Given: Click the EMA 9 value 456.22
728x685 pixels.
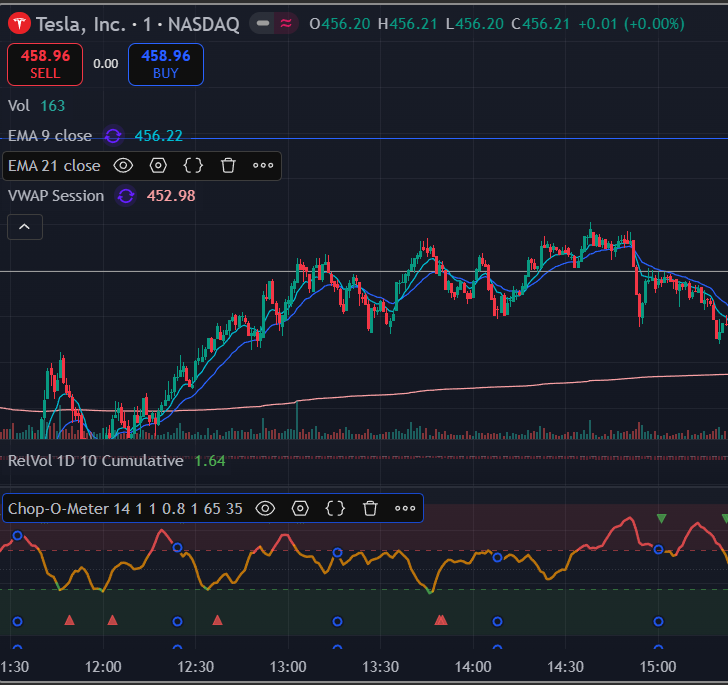Looking at the screenshot, I should tap(159, 136).
